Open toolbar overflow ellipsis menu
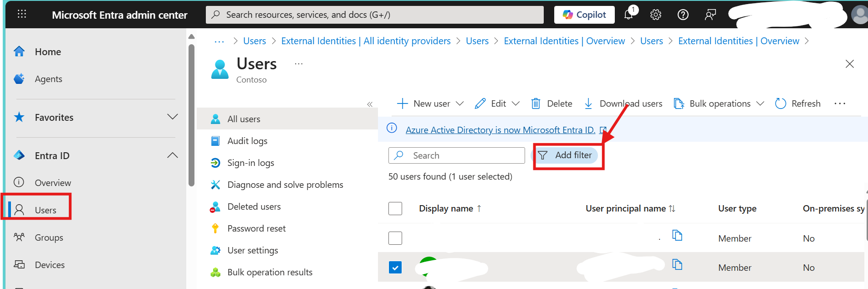Image resolution: width=868 pixels, height=289 pixels. coord(840,103)
